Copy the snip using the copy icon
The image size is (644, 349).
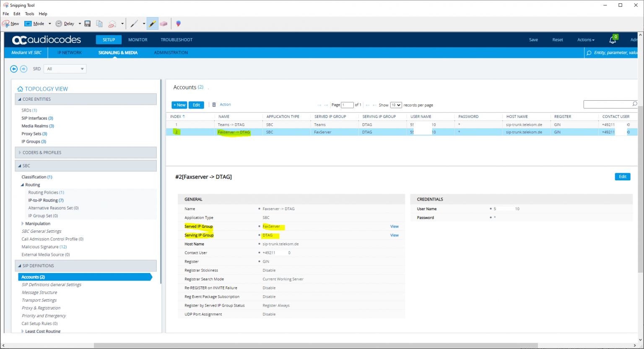[99, 23]
